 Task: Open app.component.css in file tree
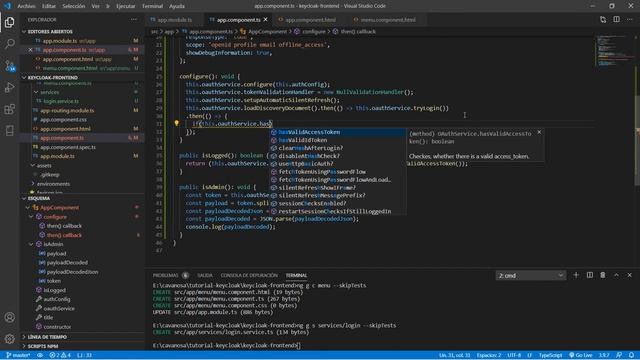[x=63, y=120]
